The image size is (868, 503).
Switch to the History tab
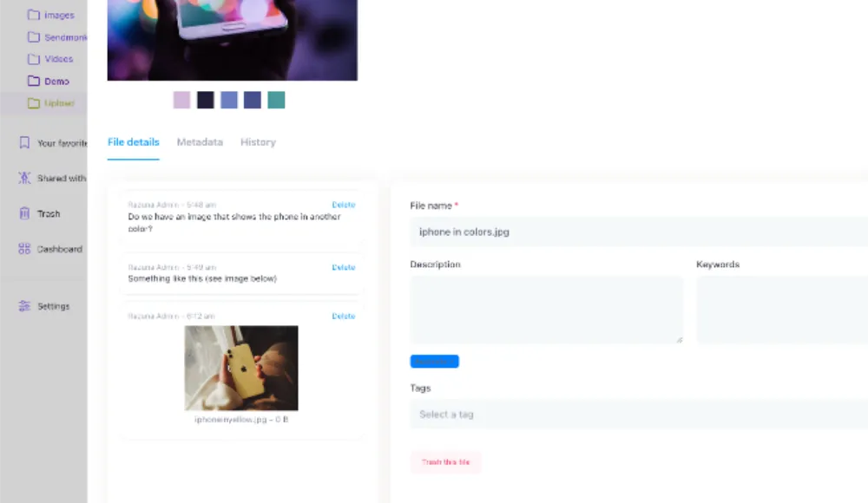[x=258, y=142]
